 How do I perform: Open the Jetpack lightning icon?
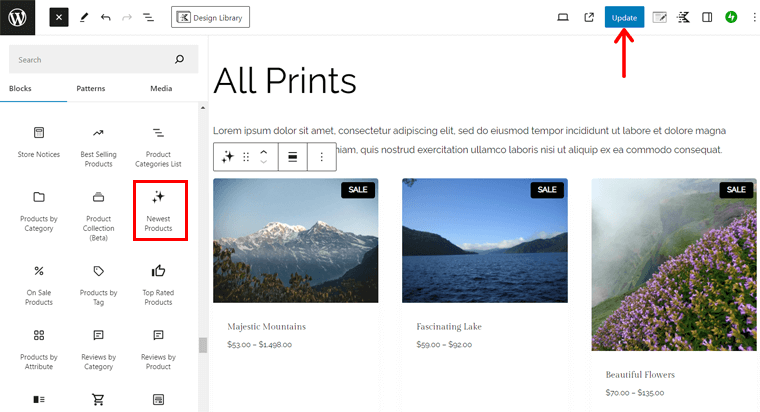[x=731, y=17]
